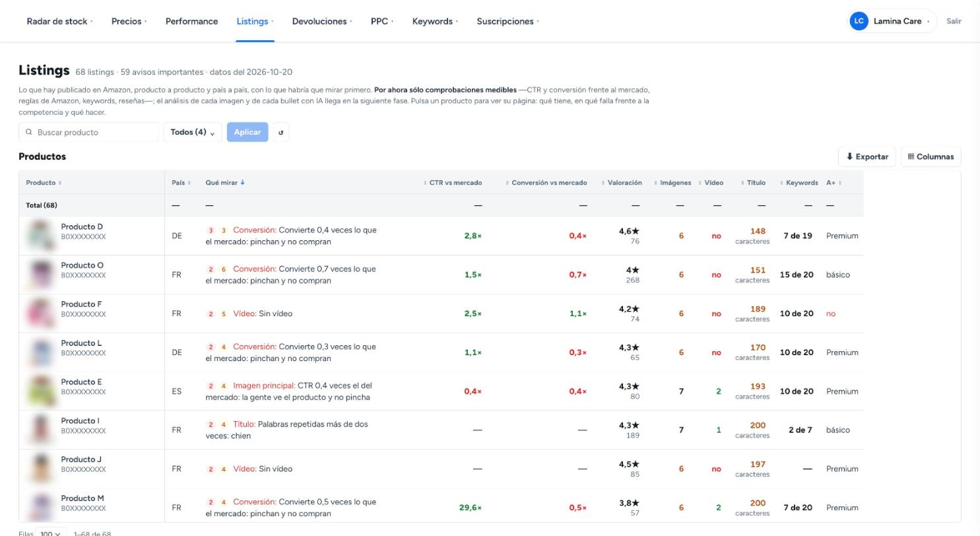The image size is (980, 536).
Task: Open the Suscripciones menu
Action: coord(507,21)
